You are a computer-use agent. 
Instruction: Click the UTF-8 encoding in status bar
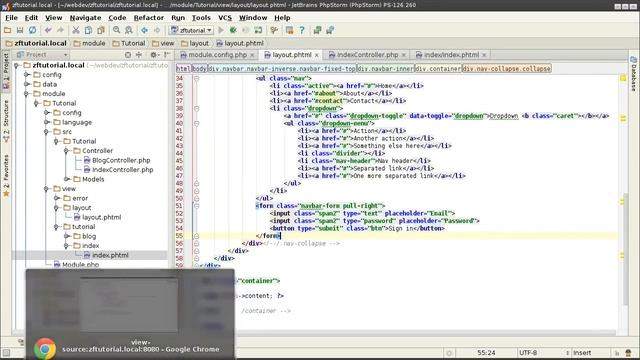pyautogui.click(x=528, y=353)
